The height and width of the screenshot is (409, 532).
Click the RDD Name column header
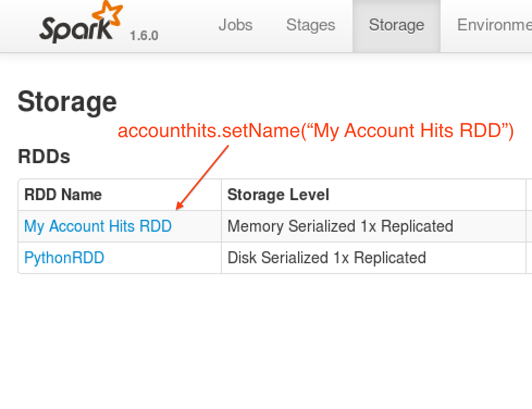pyautogui.click(x=62, y=195)
